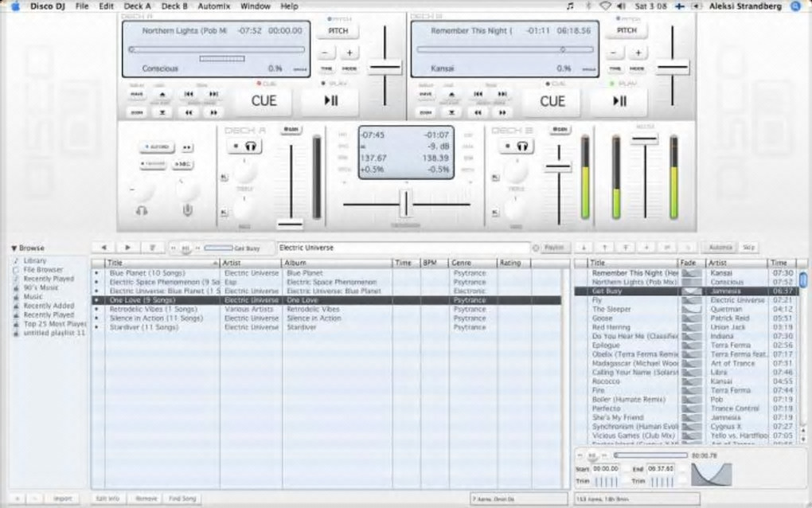Click the Find Song button

[182, 498]
